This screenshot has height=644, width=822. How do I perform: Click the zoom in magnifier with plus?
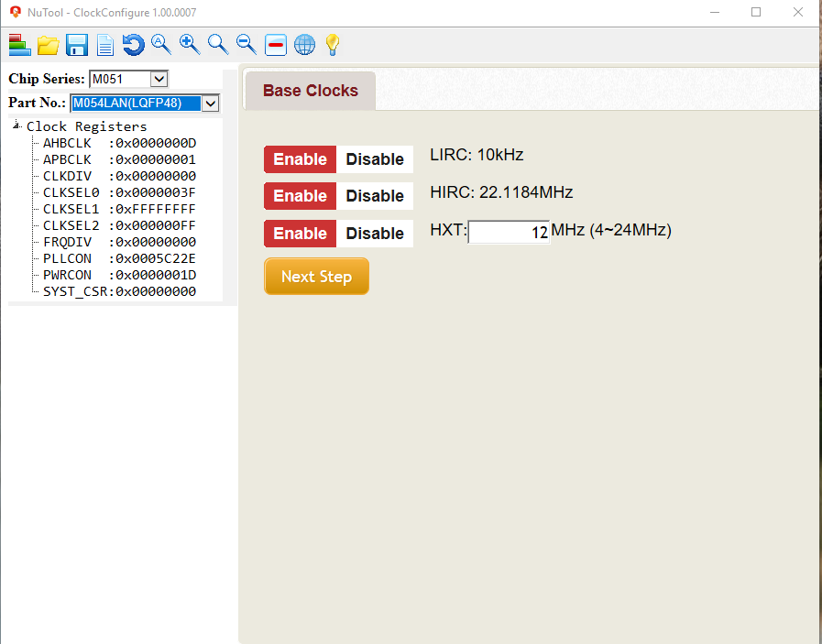tap(190, 43)
